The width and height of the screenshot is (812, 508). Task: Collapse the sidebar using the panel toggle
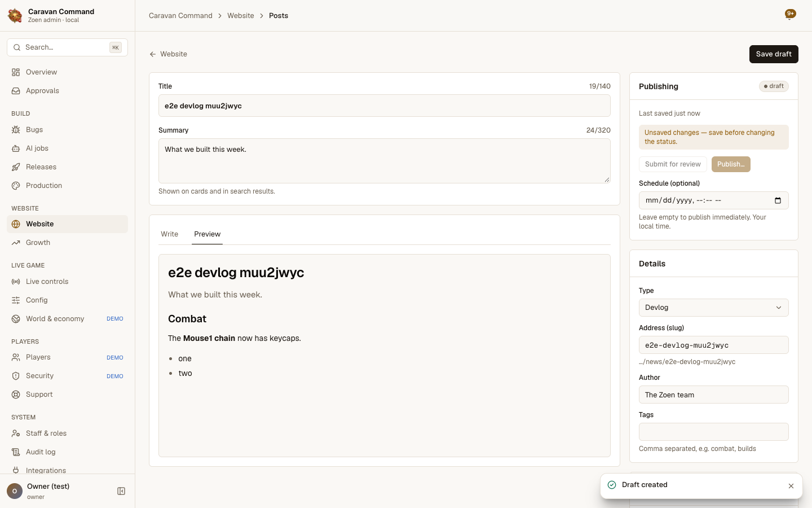[x=121, y=491]
